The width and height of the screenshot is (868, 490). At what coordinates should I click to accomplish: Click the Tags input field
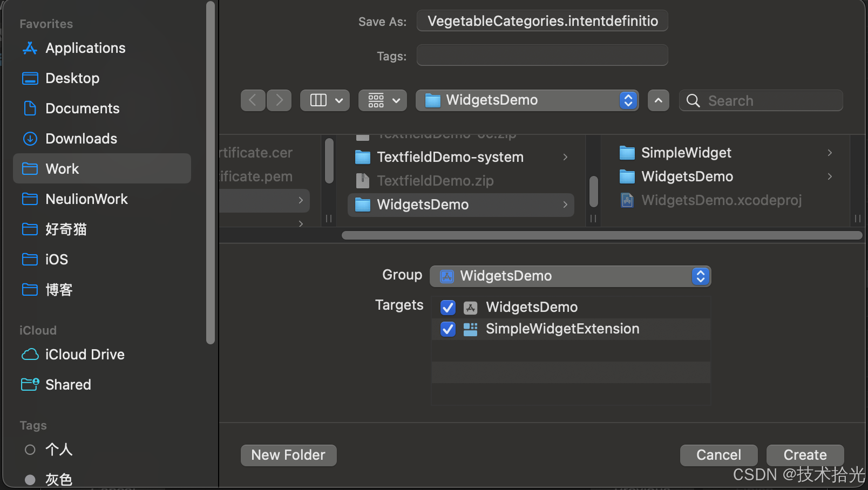(x=542, y=56)
